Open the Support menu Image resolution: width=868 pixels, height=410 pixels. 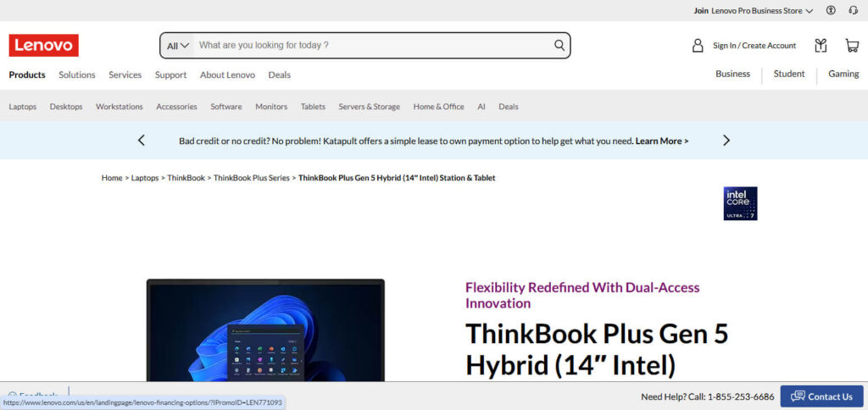click(170, 75)
